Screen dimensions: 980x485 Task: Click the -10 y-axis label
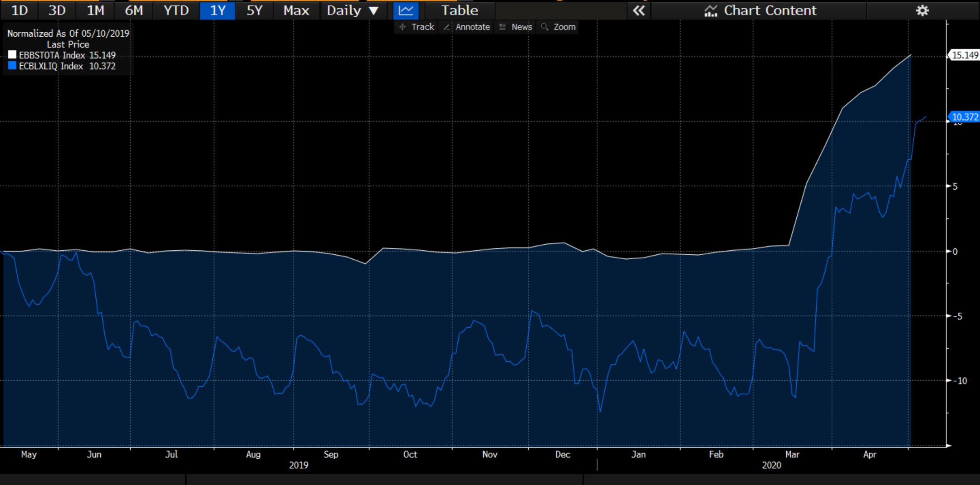[960, 381]
